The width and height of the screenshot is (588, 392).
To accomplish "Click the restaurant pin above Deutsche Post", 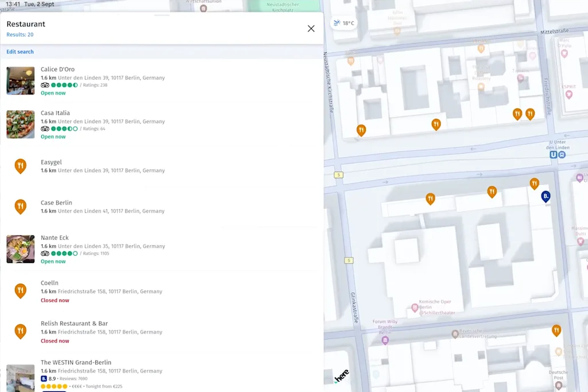I will [556, 330].
